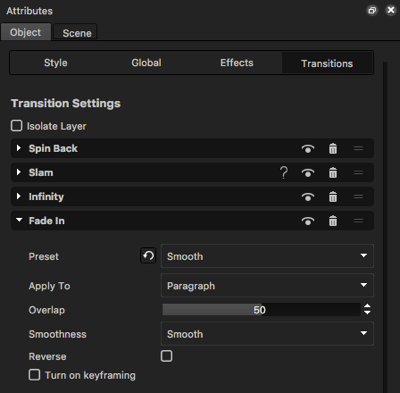The height and width of the screenshot is (393, 400).
Task: Grab the Infinity reorder handle
Action: click(x=358, y=197)
